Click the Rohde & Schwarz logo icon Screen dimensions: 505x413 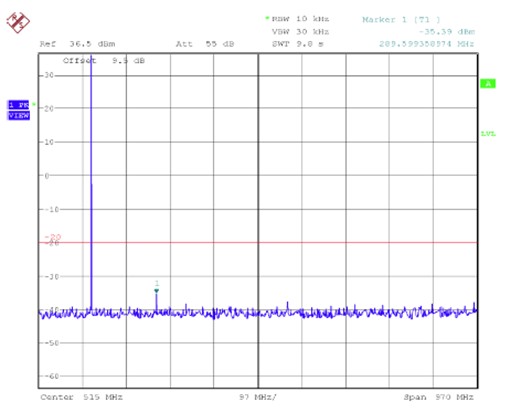[x=18, y=22]
